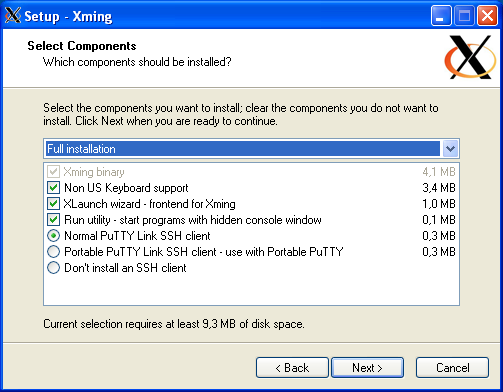Image resolution: width=503 pixels, height=392 pixels.
Task: Select Don't install an SSH client
Action: pos(53,268)
